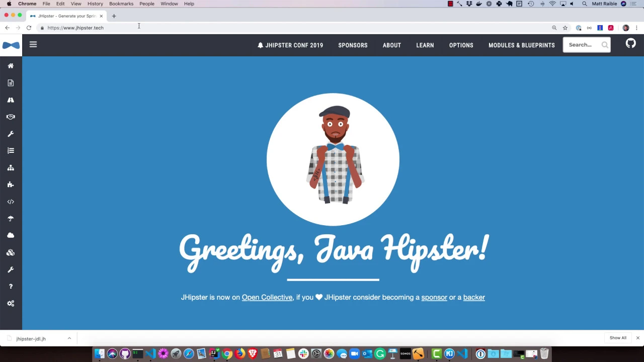Open the People menu

147,4
